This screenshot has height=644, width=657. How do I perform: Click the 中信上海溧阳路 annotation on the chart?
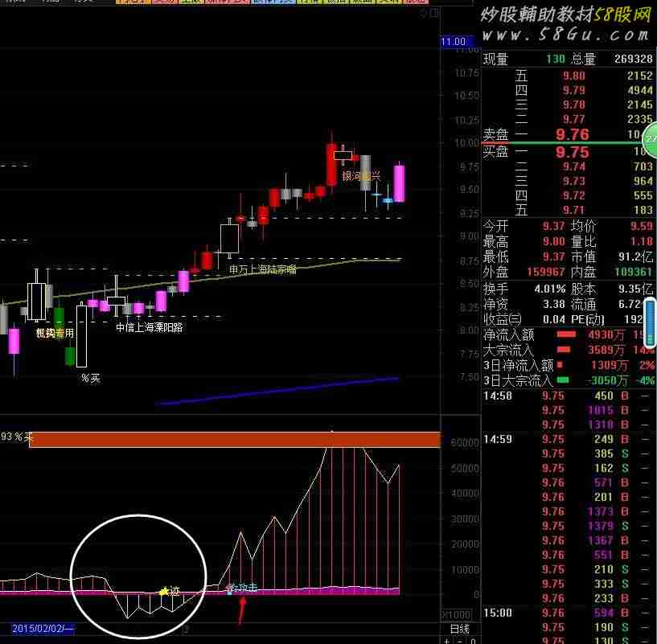(149, 327)
